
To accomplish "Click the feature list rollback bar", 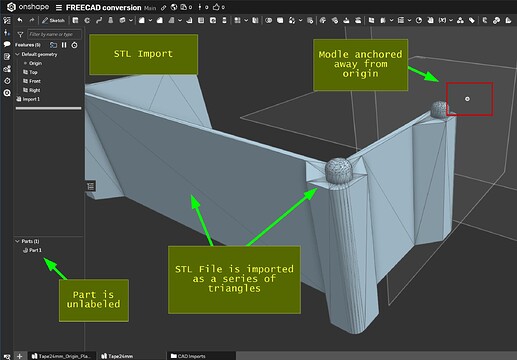I will click(48, 108).
